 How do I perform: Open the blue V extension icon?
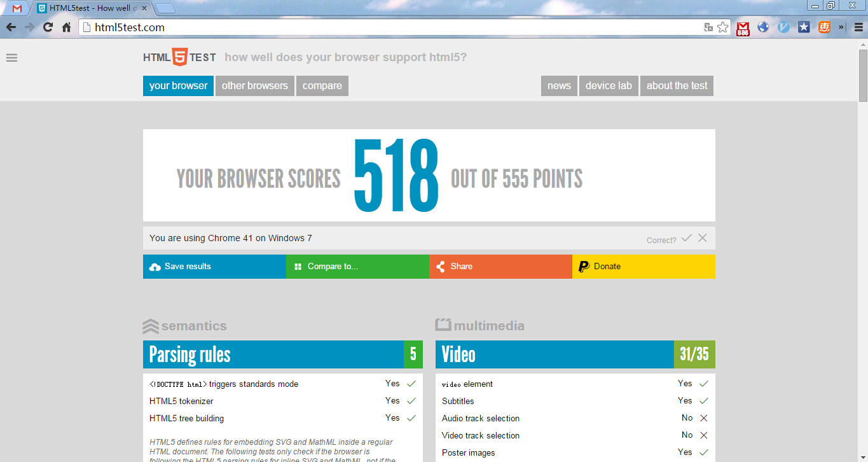(x=783, y=27)
